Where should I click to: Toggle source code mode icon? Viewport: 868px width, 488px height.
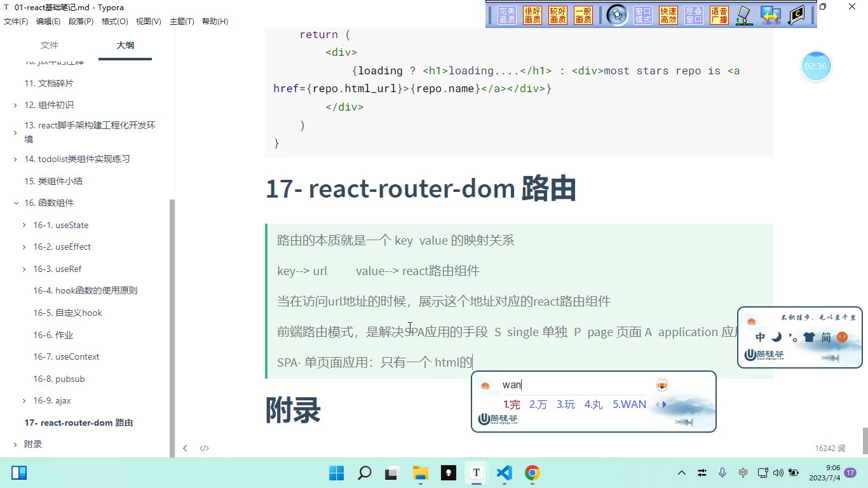[204, 448]
